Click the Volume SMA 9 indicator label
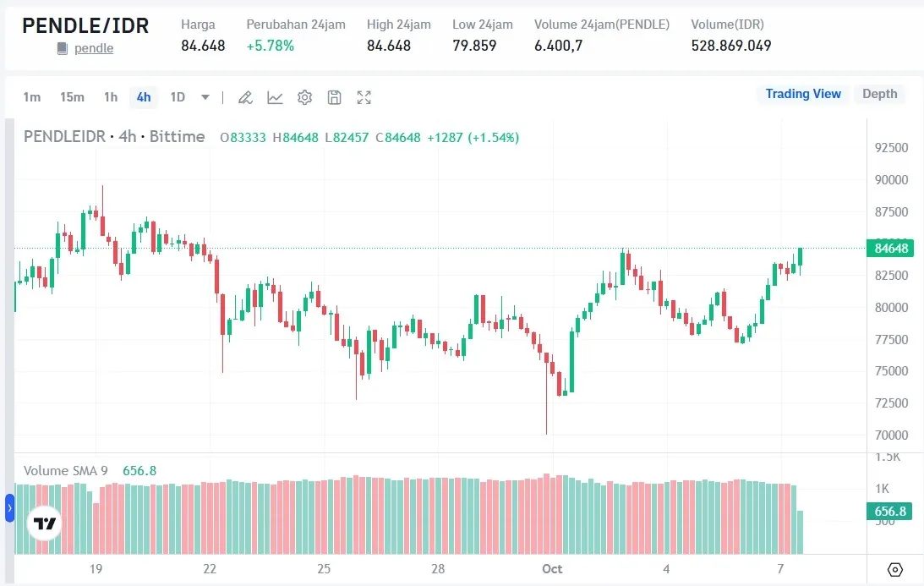This screenshot has width=924, height=586. pos(66,471)
